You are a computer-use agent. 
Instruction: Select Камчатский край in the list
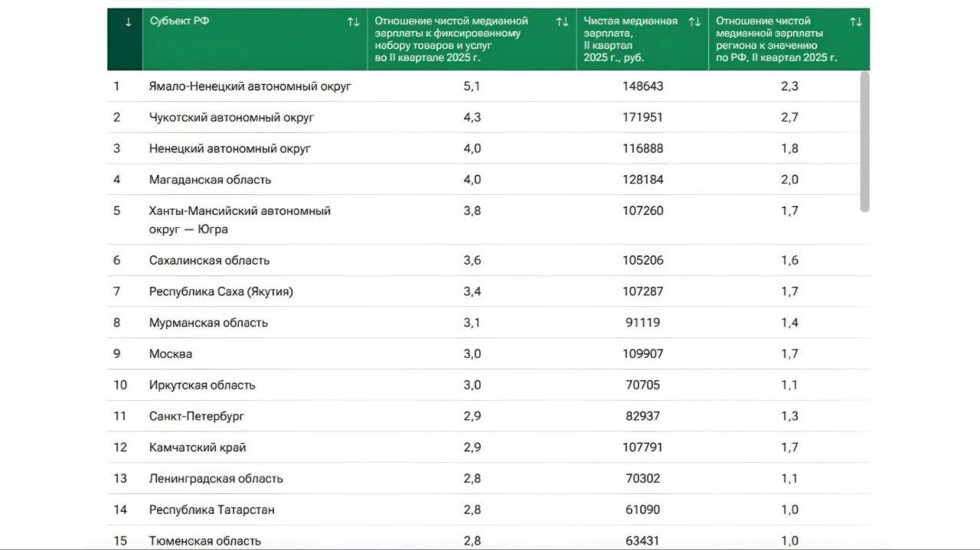pyautogui.click(x=197, y=447)
